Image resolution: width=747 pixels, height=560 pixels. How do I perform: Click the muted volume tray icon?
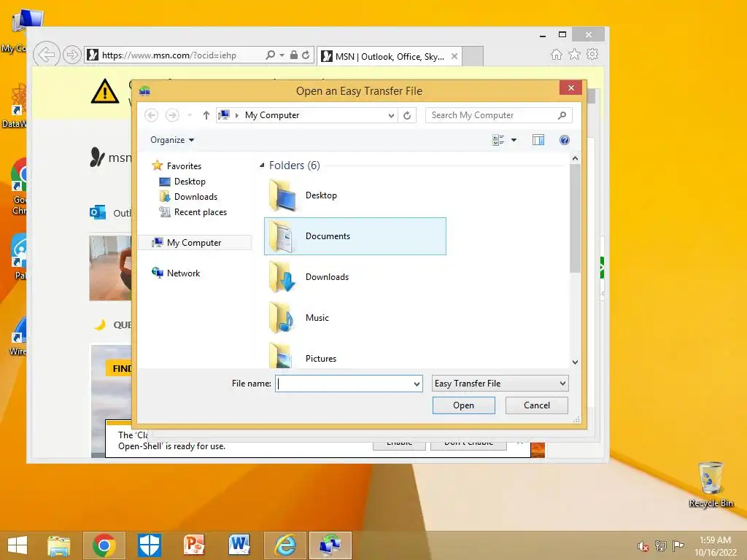pos(643,546)
